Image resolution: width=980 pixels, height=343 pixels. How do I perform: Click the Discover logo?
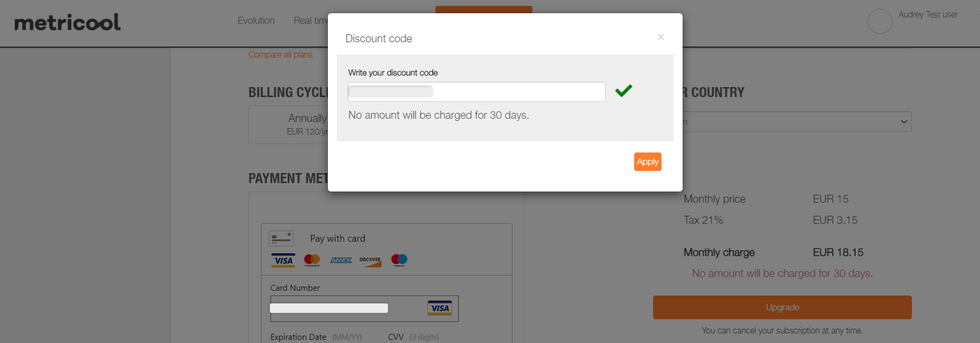coord(370,261)
